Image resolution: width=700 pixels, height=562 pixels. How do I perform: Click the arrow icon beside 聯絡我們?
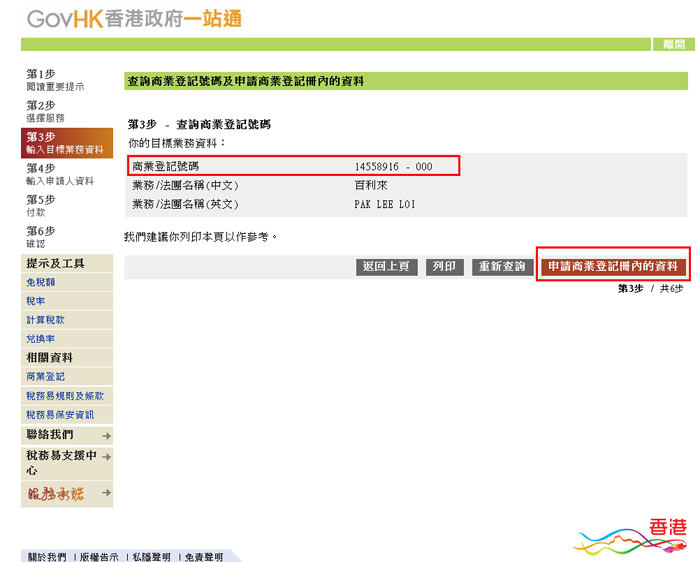106,436
